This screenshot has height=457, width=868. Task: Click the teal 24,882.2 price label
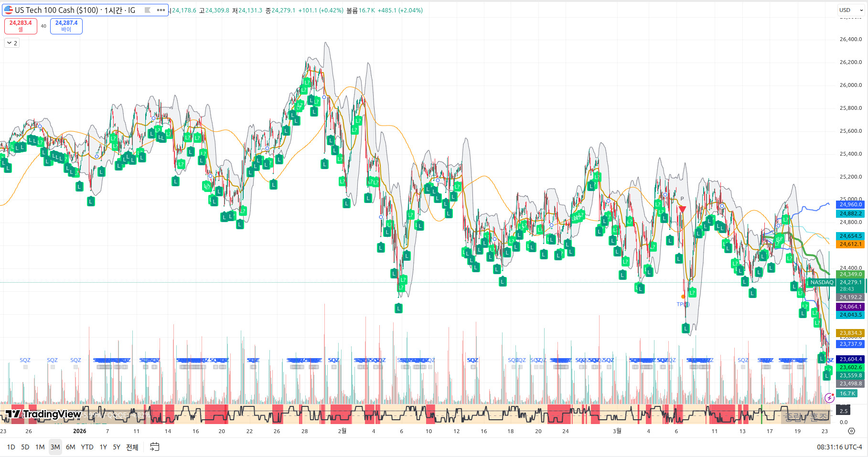coord(851,213)
